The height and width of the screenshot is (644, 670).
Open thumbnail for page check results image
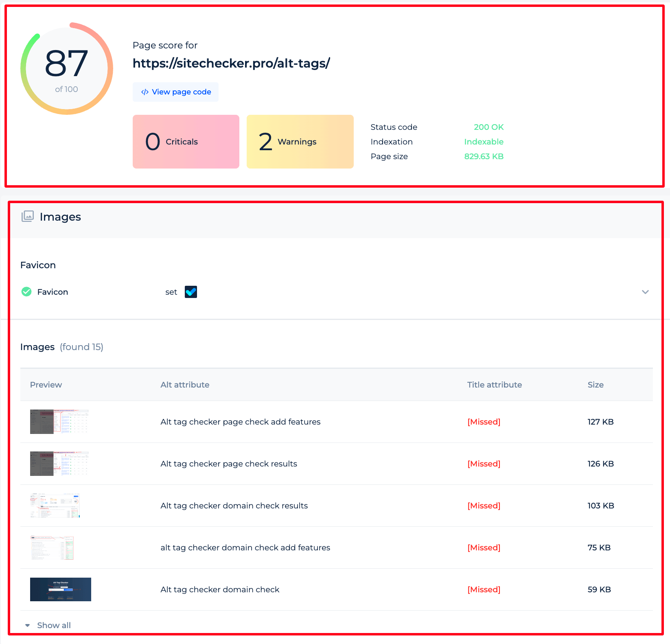59,464
